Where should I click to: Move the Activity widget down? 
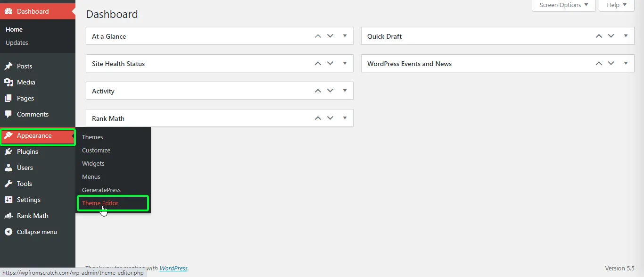(x=330, y=90)
